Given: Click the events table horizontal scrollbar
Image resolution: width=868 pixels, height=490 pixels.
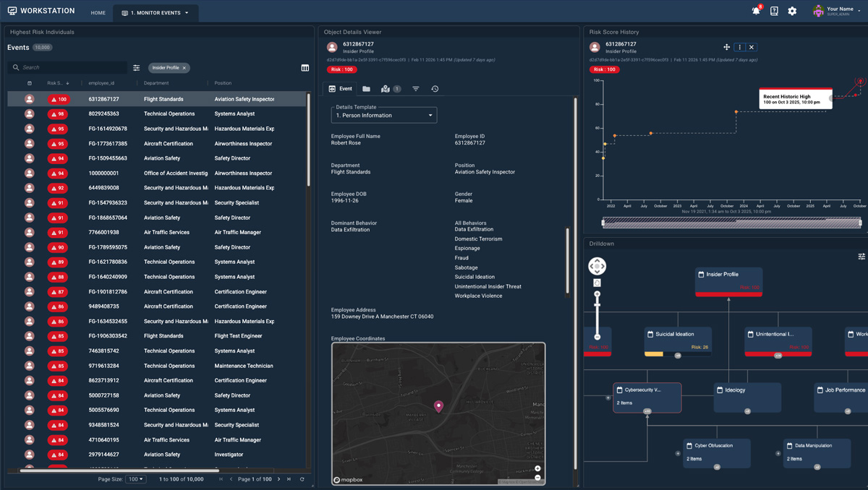Looking at the screenshot, I should click(x=119, y=470).
